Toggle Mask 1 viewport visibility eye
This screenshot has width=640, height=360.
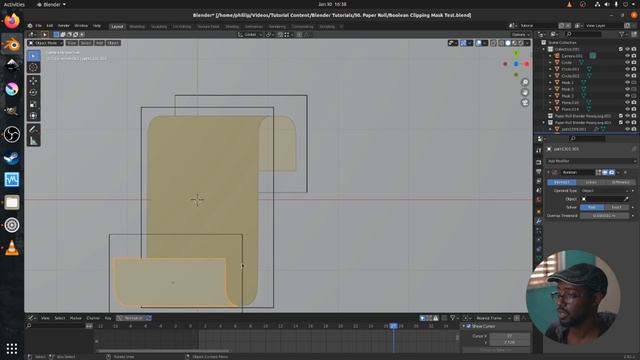pos(627,82)
